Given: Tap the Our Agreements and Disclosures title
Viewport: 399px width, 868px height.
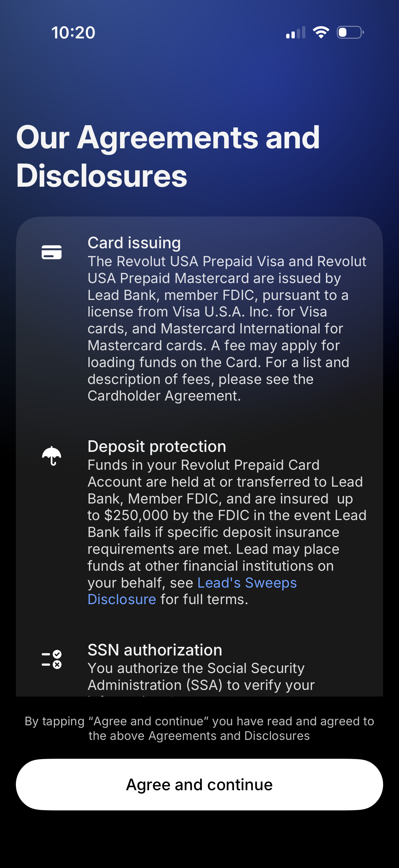Looking at the screenshot, I should click(x=168, y=156).
